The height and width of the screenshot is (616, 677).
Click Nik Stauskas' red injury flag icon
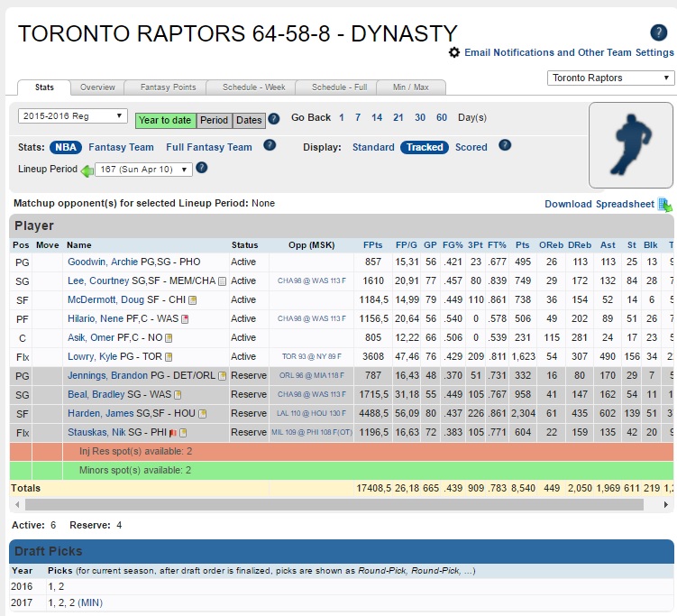click(173, 433)
